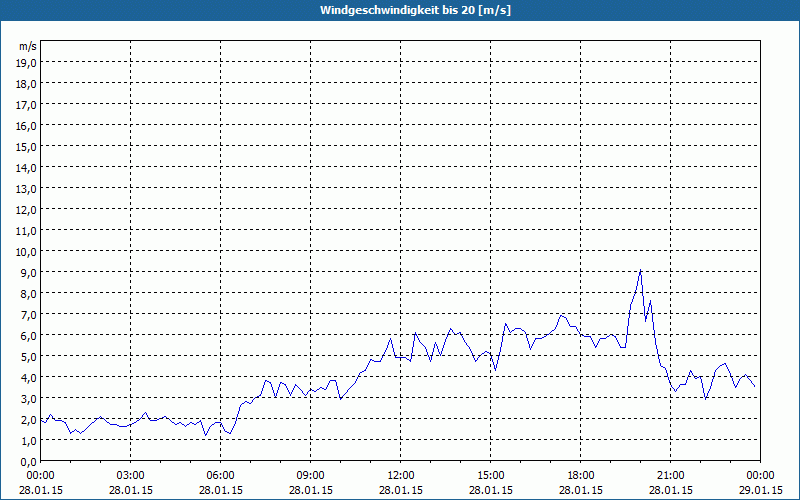The height and width of the screenshot is (500, 800).
Task: Click the 18:00 time axis marker
Action: click(581, 475)
